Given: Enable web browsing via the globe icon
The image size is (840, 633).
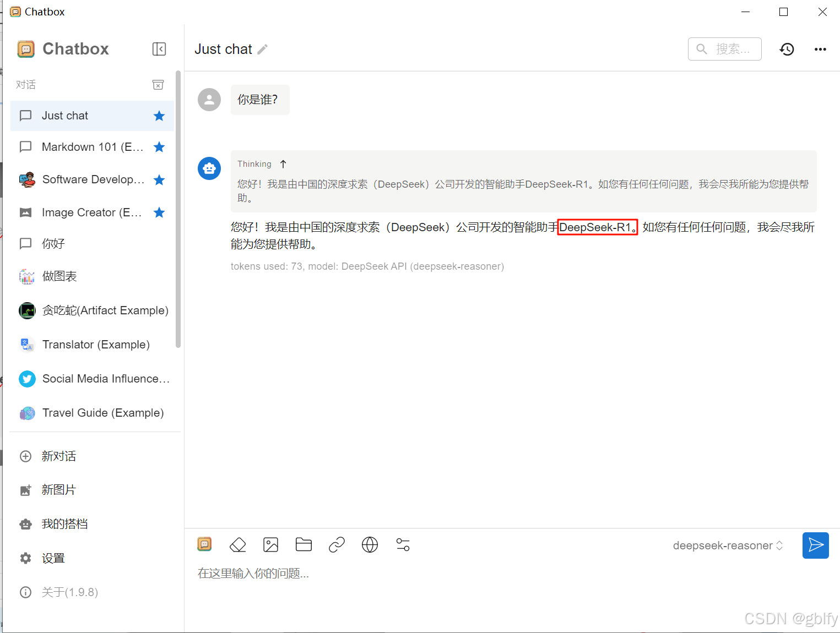Looking at the screenshot, I should [370, 544].
